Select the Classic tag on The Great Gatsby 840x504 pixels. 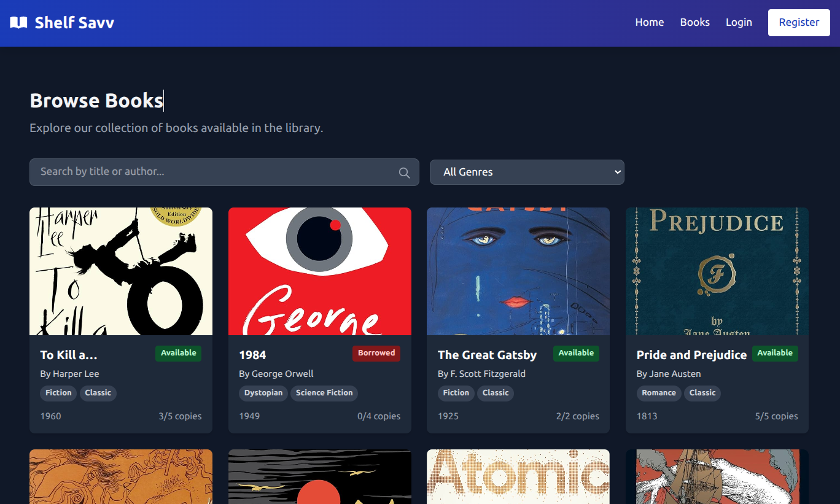[496, 393]
